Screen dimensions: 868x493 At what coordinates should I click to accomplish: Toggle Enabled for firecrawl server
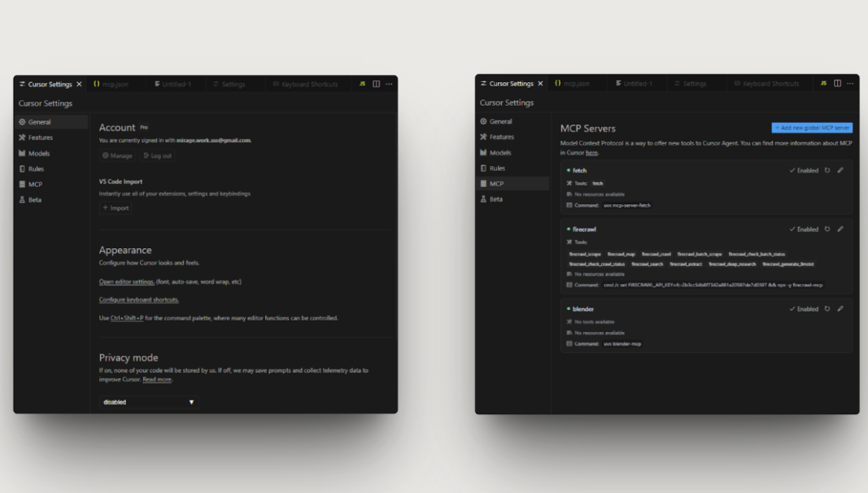point(804,229)
